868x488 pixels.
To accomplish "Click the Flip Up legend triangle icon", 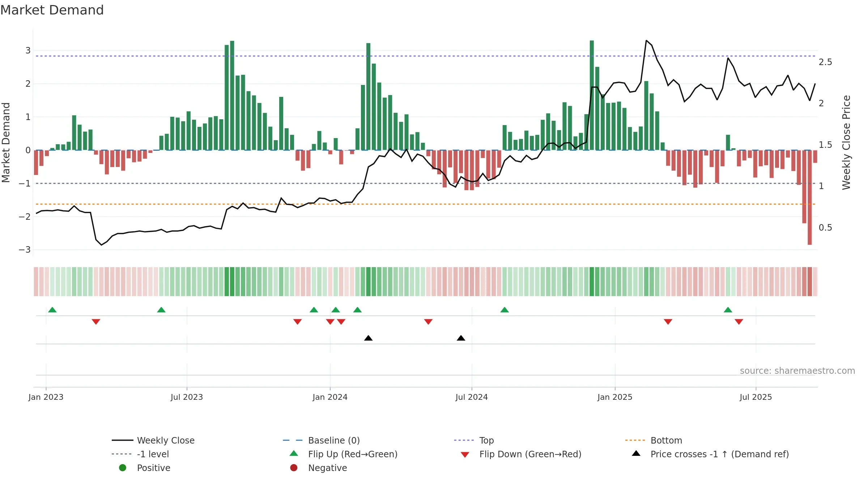I will (294, 453).
